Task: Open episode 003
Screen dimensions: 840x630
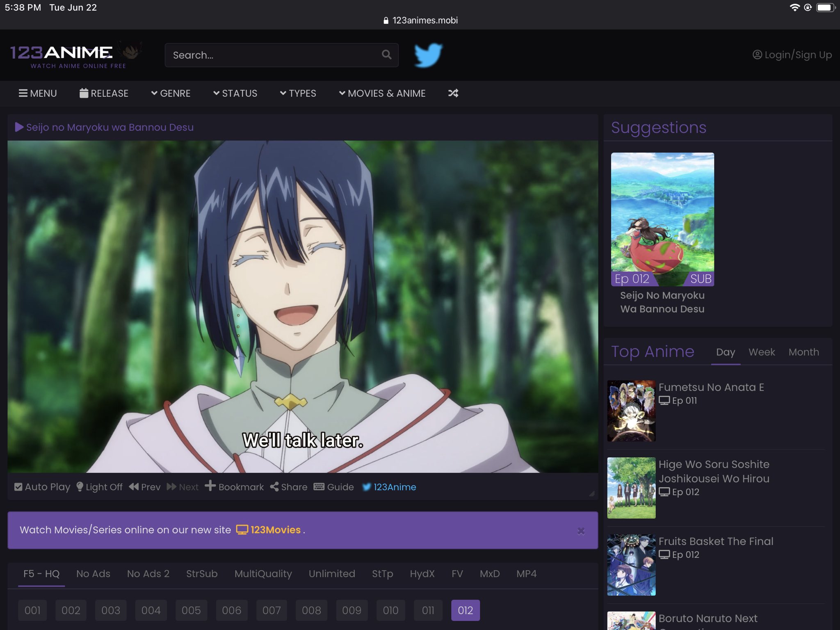Action: [x=111, y=610]
